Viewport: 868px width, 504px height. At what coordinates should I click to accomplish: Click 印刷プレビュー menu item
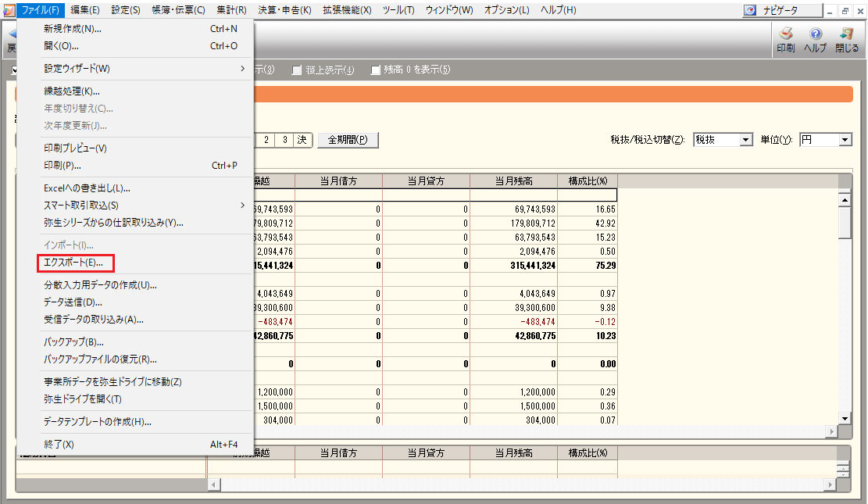coord(75,148)
